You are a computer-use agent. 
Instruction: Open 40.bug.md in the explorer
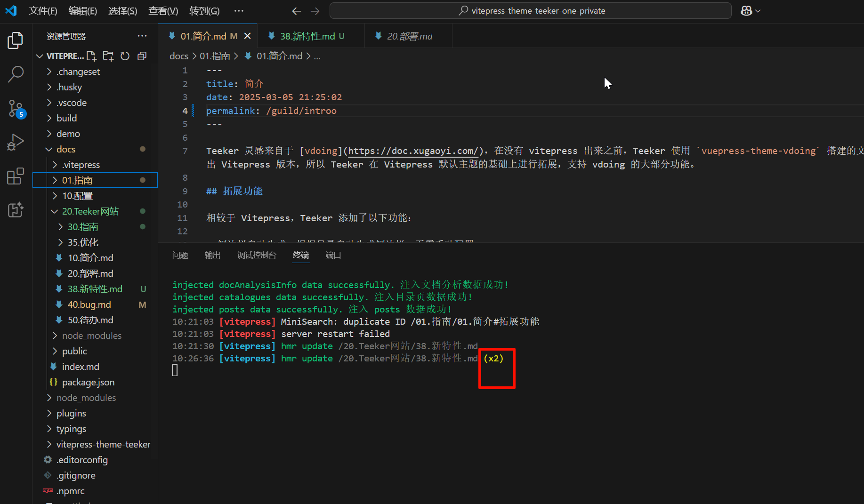pyautogui.click(x=95, y=304)
